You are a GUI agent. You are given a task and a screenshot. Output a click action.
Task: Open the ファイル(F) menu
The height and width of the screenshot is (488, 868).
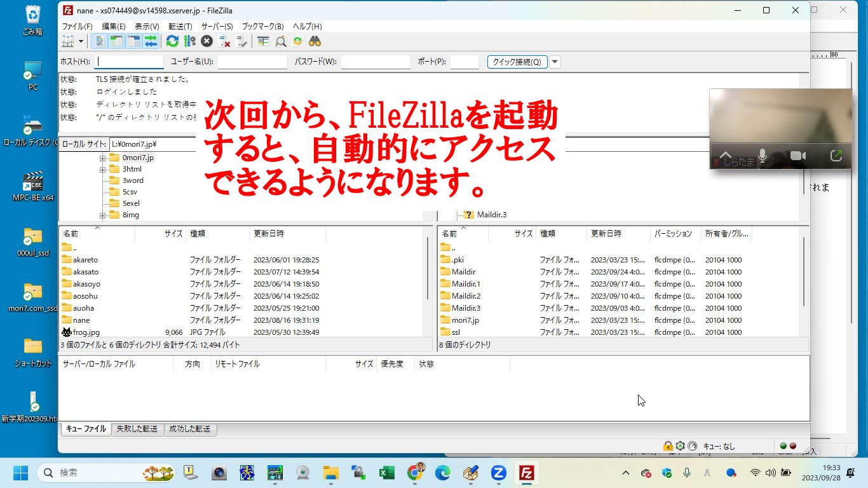click(x=77, y=26)
